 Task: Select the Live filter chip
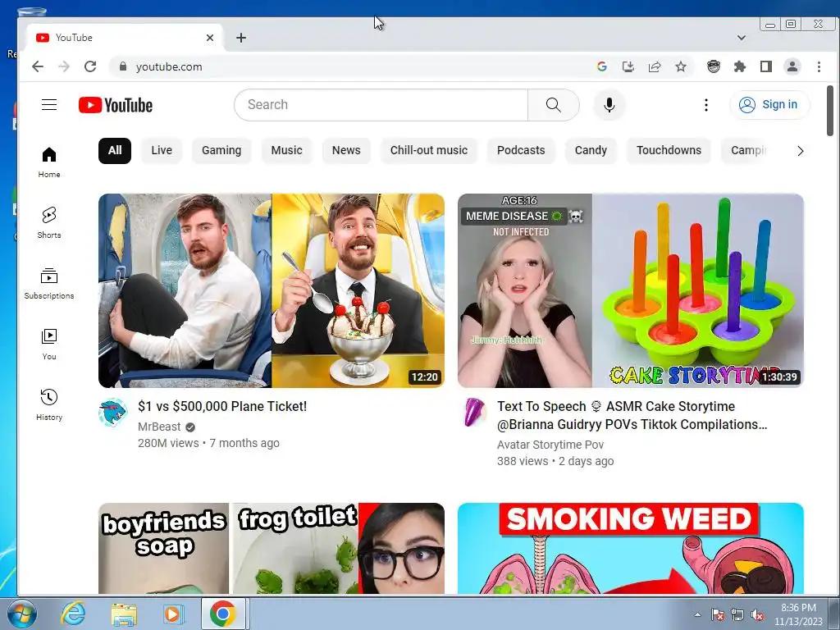click(x=162, y=151)
